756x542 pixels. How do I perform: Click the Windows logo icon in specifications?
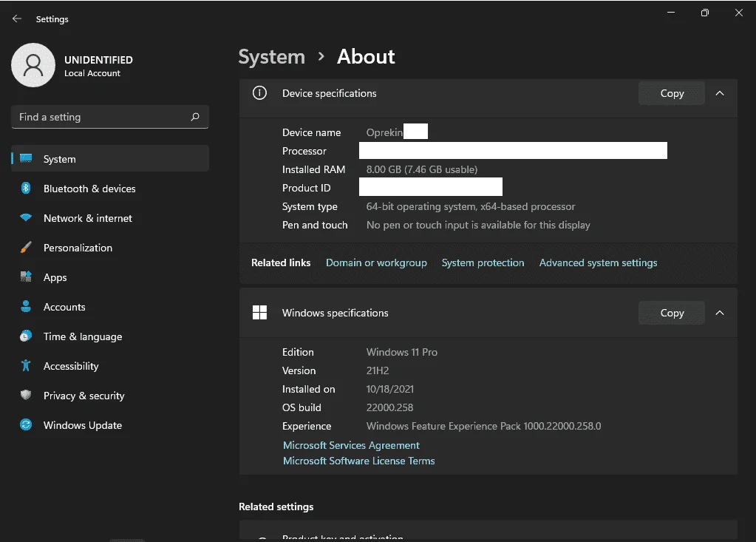tap(259, 313)
